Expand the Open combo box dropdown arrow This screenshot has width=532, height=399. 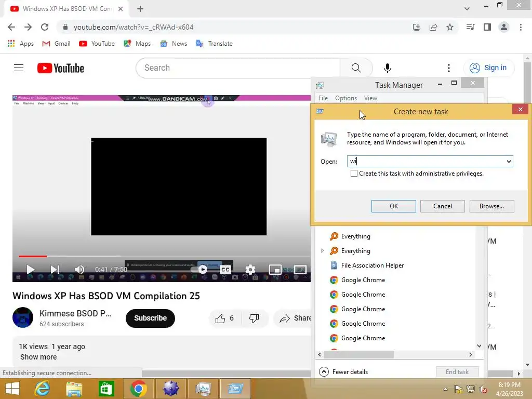click(509, 162)
